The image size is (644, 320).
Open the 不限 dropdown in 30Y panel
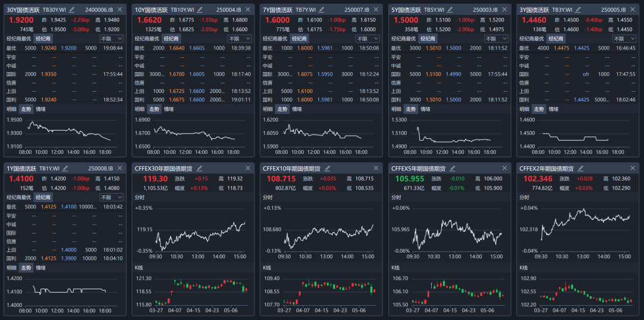coord(112,39)
